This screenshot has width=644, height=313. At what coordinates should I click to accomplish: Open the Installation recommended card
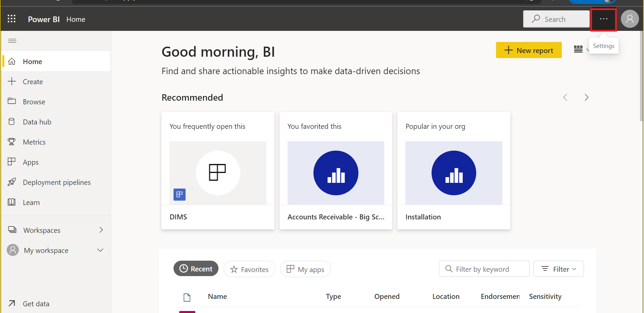(x=454, y=171)
